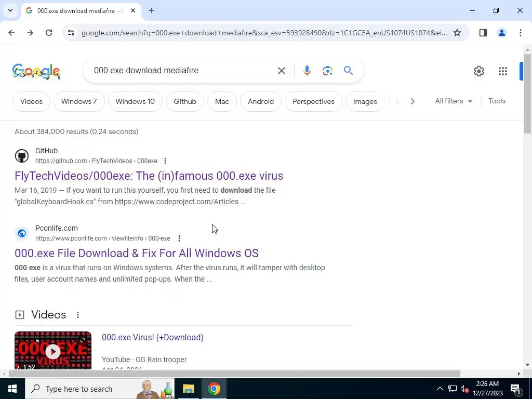View site information icon in address bar
Viewport: 532px width, 399px height.
click(x=71, y=33)
